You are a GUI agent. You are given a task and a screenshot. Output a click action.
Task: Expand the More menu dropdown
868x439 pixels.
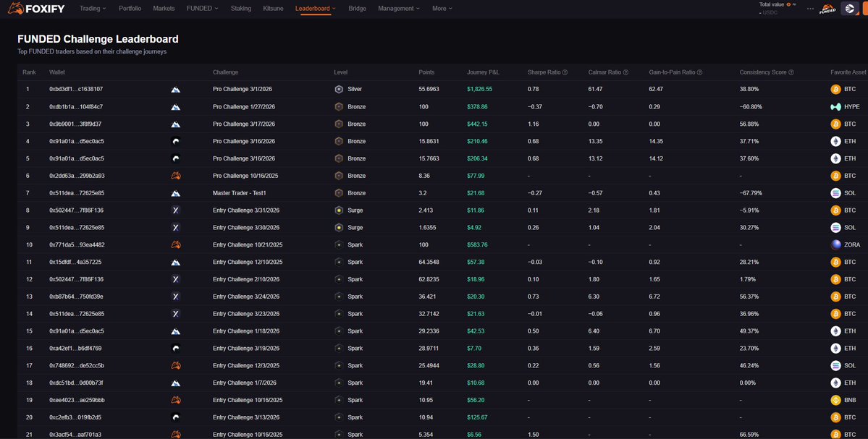coord(442,9)
